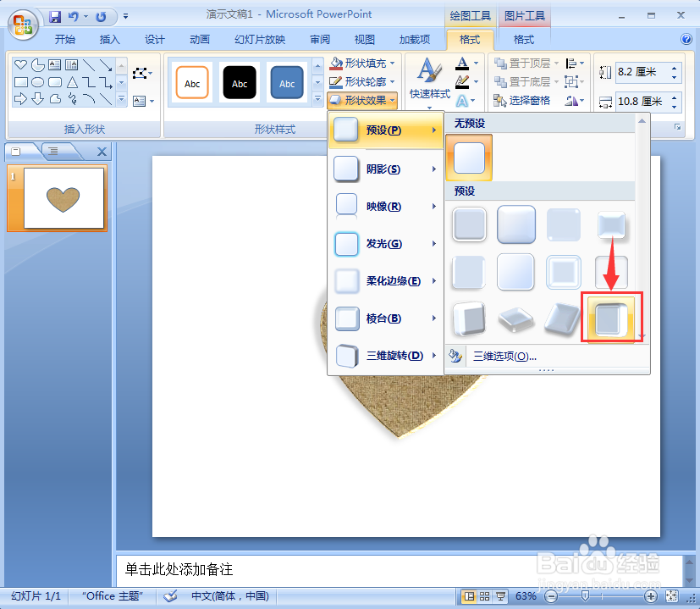Close the slides pane with X

pos(102,152)
